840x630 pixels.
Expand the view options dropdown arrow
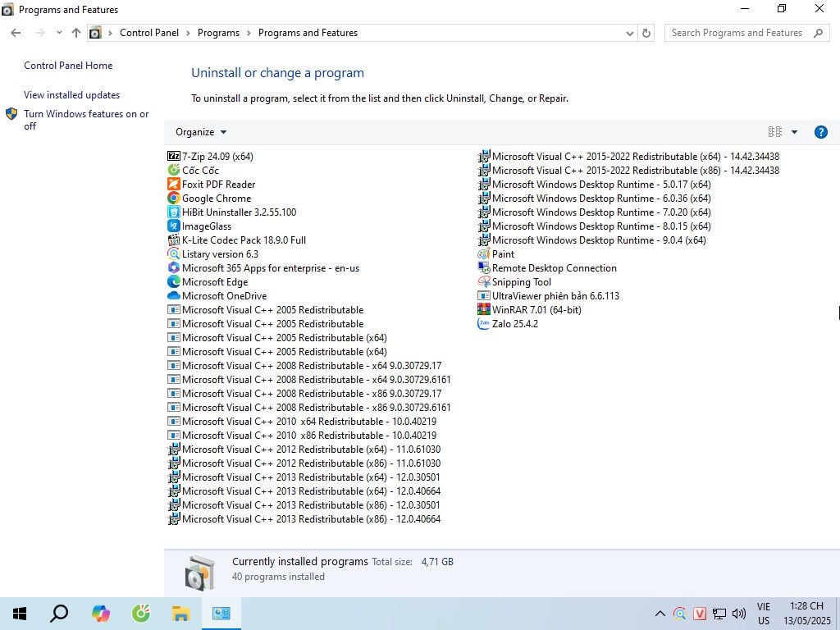coord(794,132)
